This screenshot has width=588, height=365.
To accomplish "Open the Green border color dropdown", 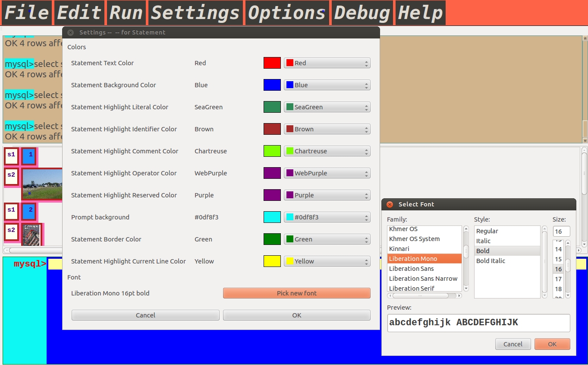I will pos(327,239).
